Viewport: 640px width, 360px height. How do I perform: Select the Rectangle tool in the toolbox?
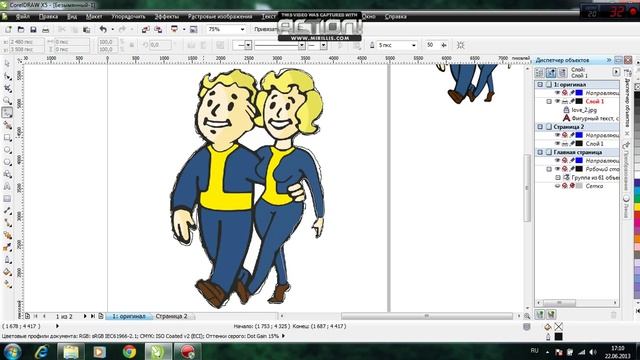[x=7, y=137]
